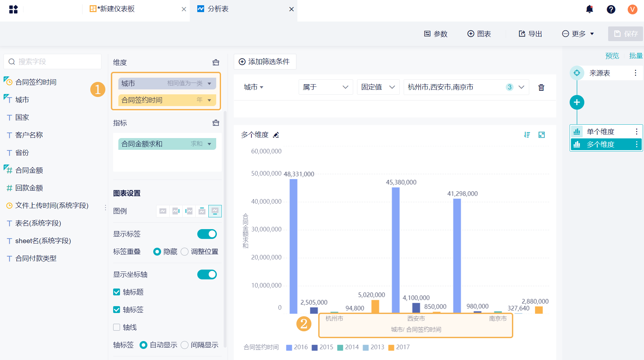The height and width of the screenshot is (360, 644).
Task: Select the 调整位置 radio option
Action: 185,252
